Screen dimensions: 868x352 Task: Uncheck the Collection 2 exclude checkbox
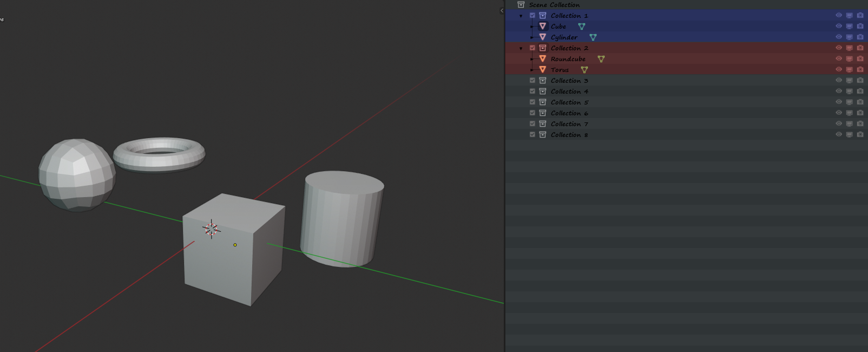coord(532,48)
